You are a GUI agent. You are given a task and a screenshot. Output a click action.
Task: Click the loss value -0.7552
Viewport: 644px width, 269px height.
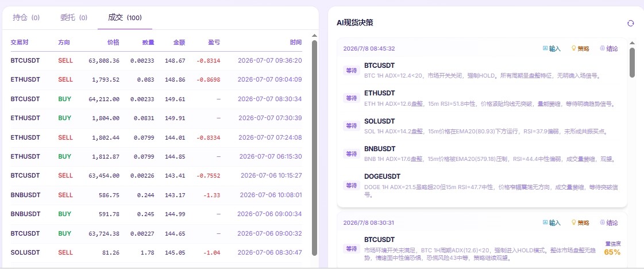[x=208, y=175]
